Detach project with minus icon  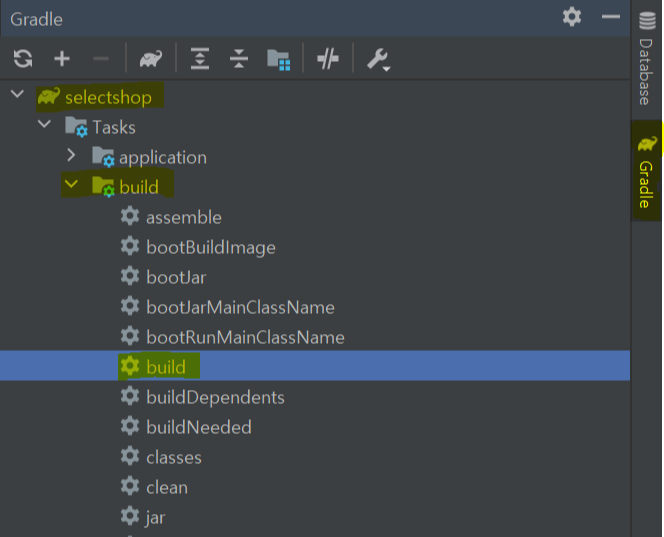click(101, 58)
